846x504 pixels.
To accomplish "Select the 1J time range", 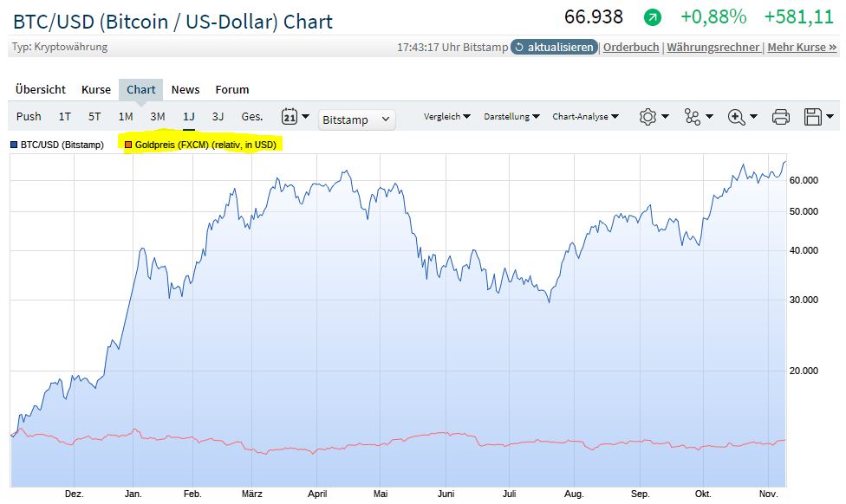I will [188, 116].
